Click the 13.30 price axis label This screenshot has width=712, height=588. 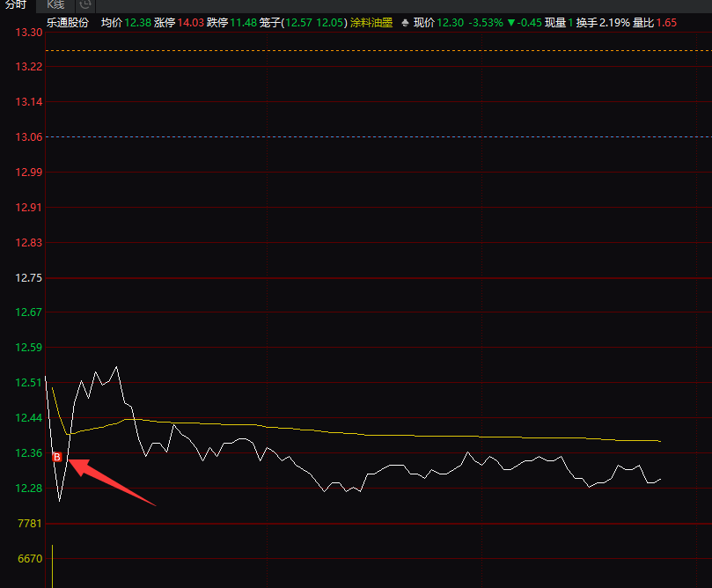(x=29, y=33)
